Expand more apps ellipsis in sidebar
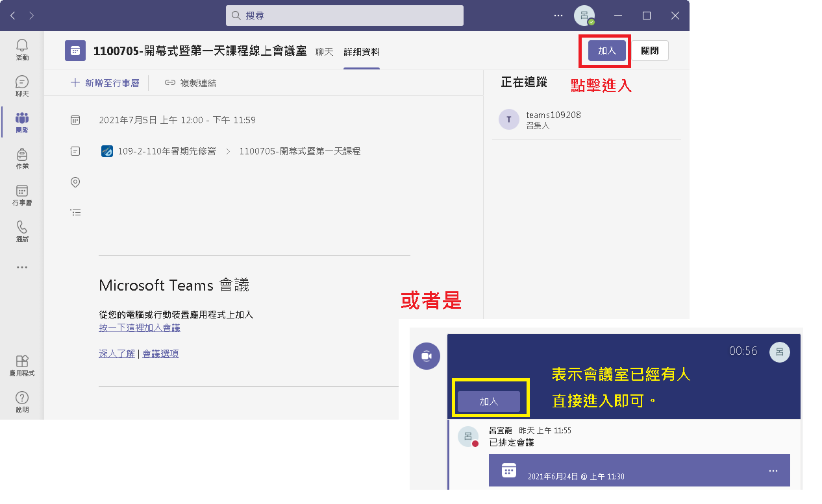Viewport: 822px width, 504px height. tap(22, 267)
